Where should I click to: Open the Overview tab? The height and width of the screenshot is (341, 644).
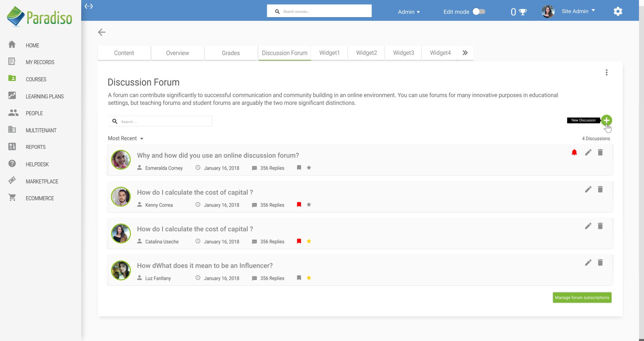click(177, 53)
